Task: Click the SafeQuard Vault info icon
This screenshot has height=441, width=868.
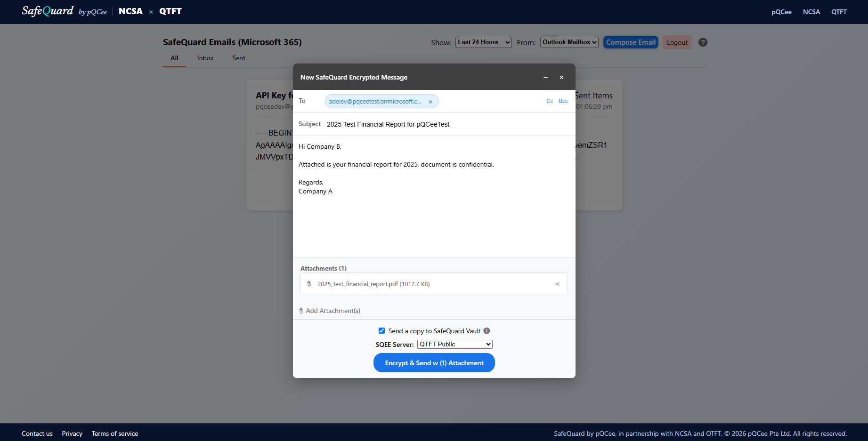Action: tap(487, 331)
